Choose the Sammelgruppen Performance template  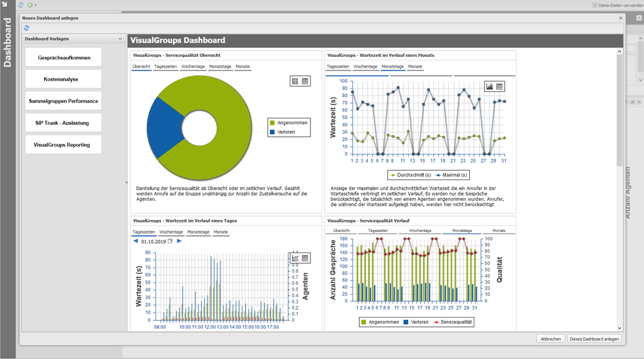(x=63, y=100)
